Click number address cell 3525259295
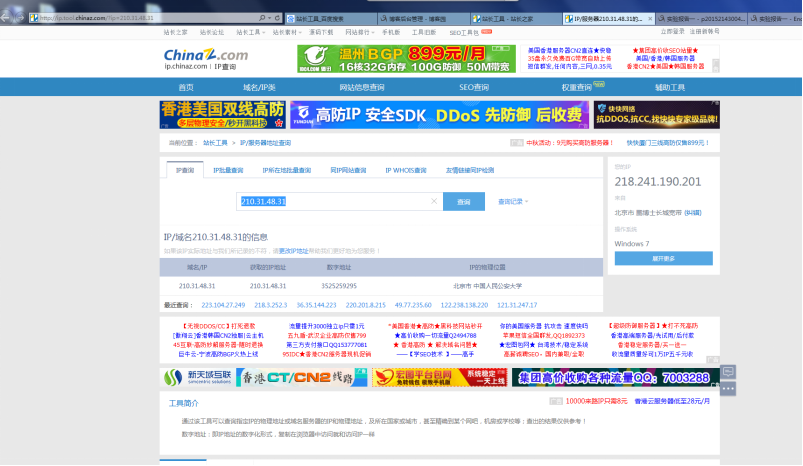This screenshot has width=803, height=466. coord(339,286)
